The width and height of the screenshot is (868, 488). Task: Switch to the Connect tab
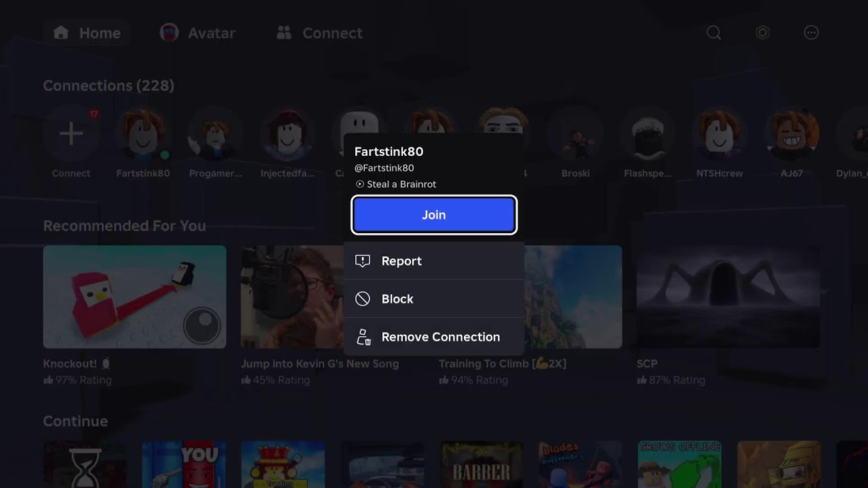(319, 33)
